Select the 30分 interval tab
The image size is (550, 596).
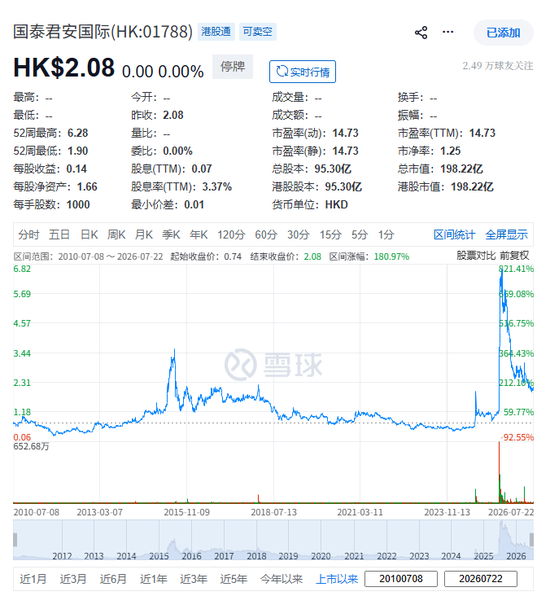click(x=298, y=235)
